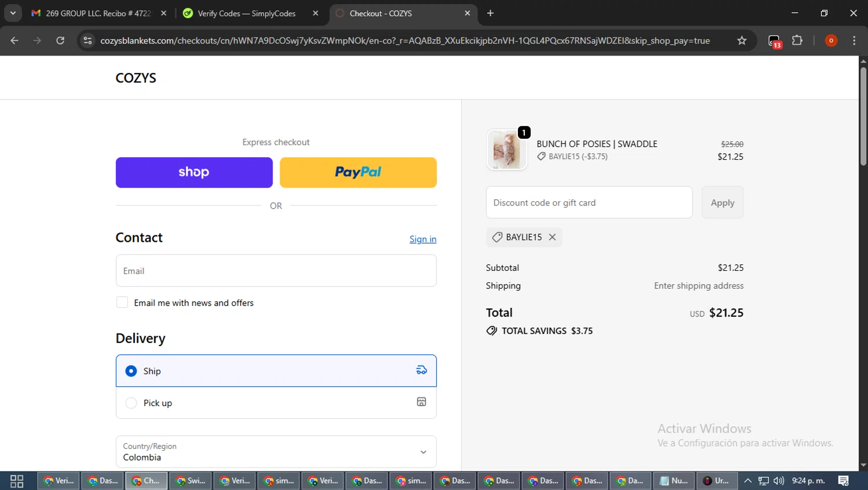Remove the BAYLIE15 discount code
The image size is (868, 490).
coord(552,237)
